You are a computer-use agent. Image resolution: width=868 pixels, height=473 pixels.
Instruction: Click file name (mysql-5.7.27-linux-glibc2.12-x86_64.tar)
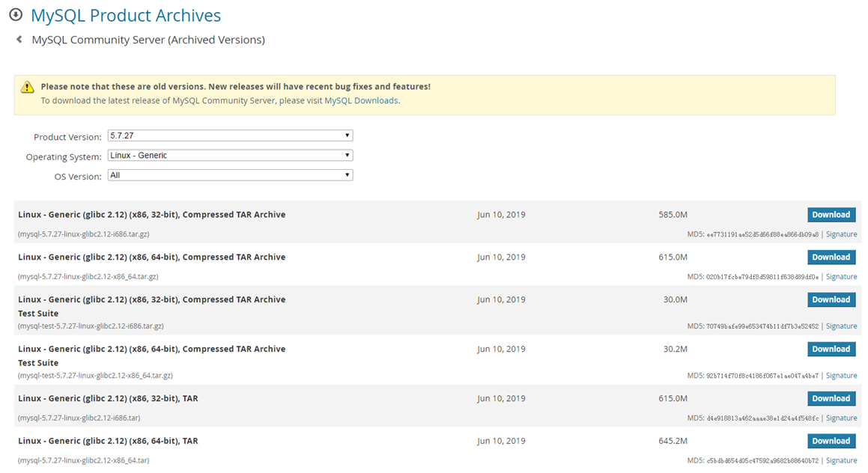(84, 460)
